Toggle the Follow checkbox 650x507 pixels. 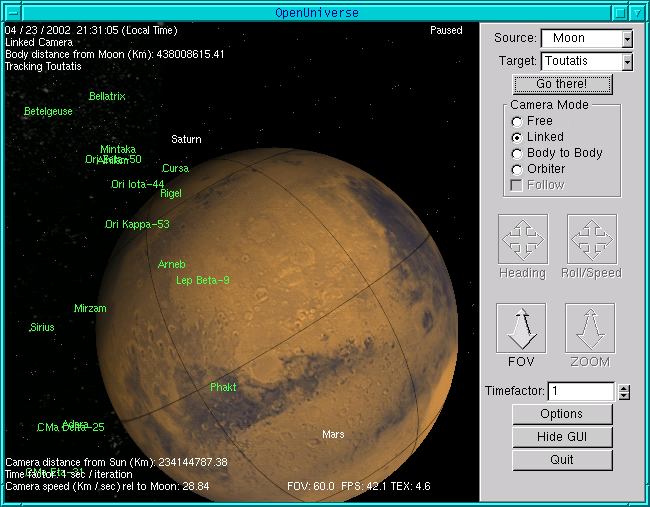(517, 185)
